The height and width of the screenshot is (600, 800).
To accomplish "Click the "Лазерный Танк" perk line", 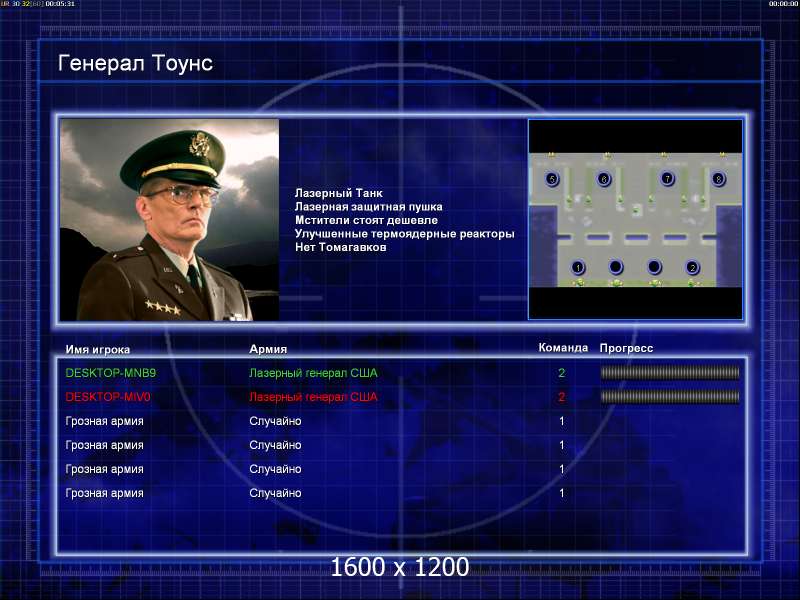I will tap(339, 193).
